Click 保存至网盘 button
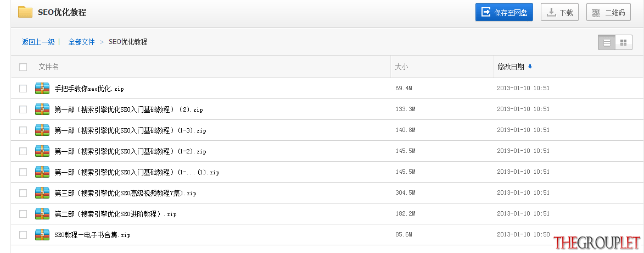Image resolution: width=644 pixels, height=253 pixels. [504, 12]
